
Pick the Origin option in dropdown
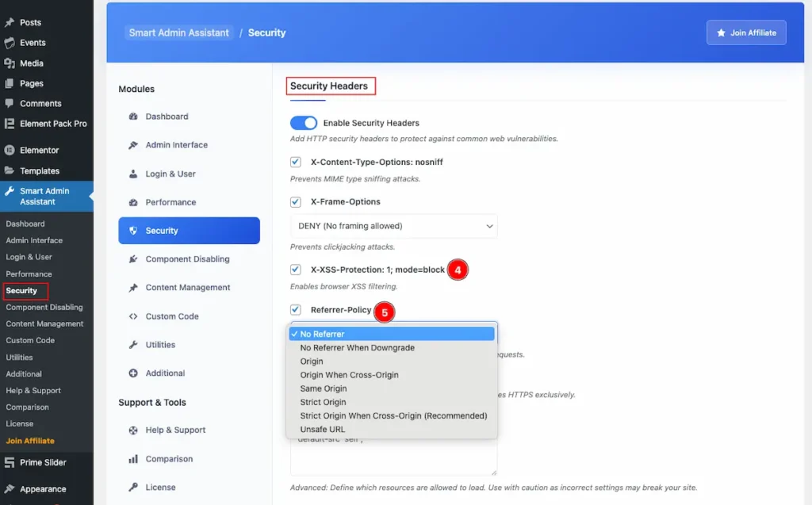(392, 361)
